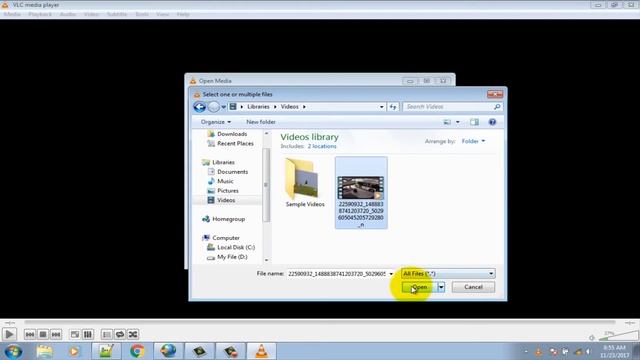640x360 pixels.
Task: Click the Search Videos field
Action: click(x=448, y=107)
